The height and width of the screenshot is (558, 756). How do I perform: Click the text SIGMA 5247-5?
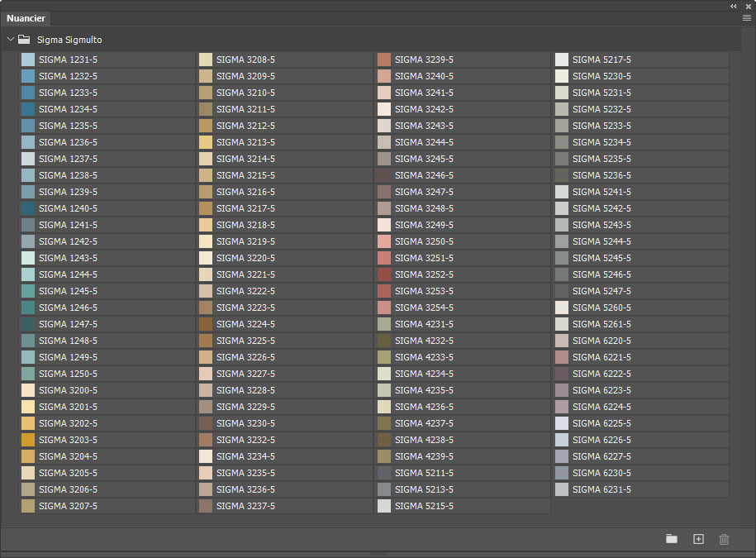(x=601, y=291)
